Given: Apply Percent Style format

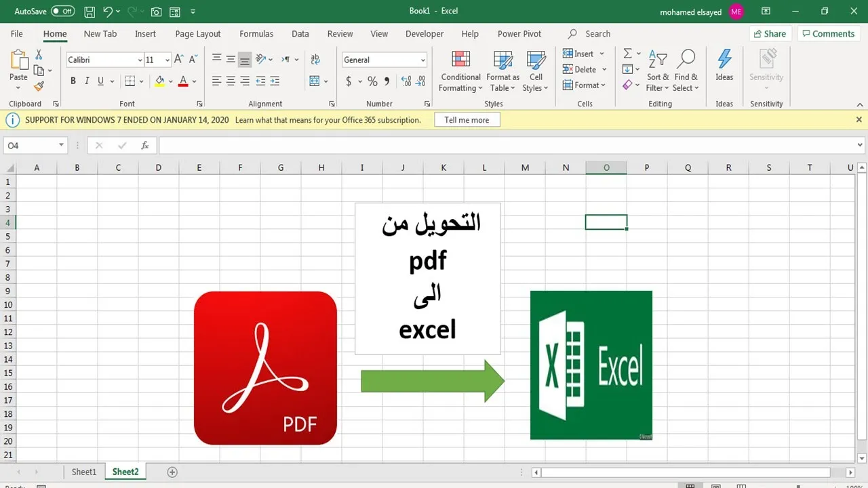Looking at the screenshot, I should pyautogui.click(x=372, y=81).
